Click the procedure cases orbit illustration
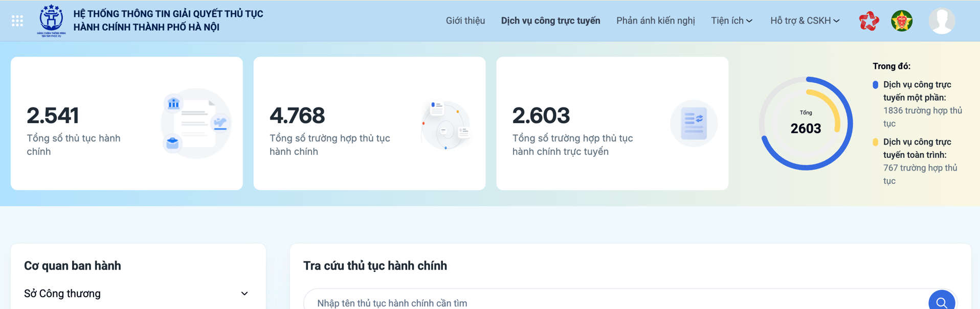 (x=446, y=125)
